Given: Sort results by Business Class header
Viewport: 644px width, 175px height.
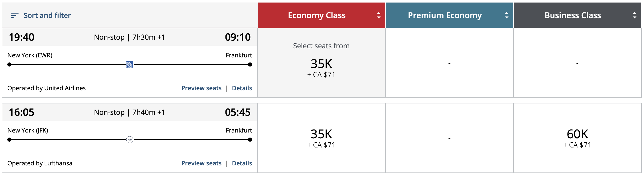Looking at the screenshot, I should 577,15.
